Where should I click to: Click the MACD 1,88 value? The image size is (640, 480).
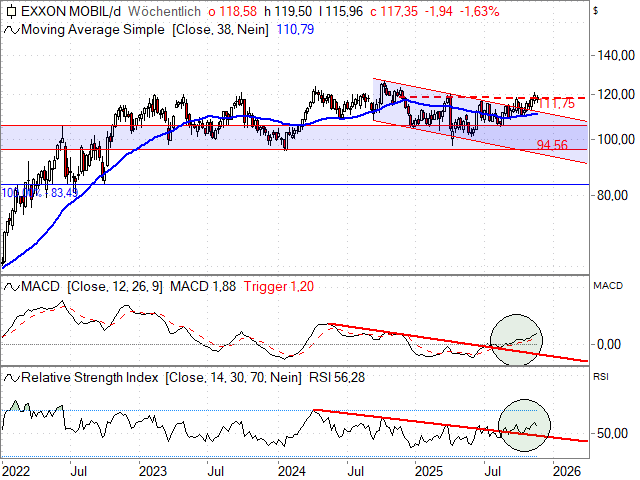click(203, 287)
